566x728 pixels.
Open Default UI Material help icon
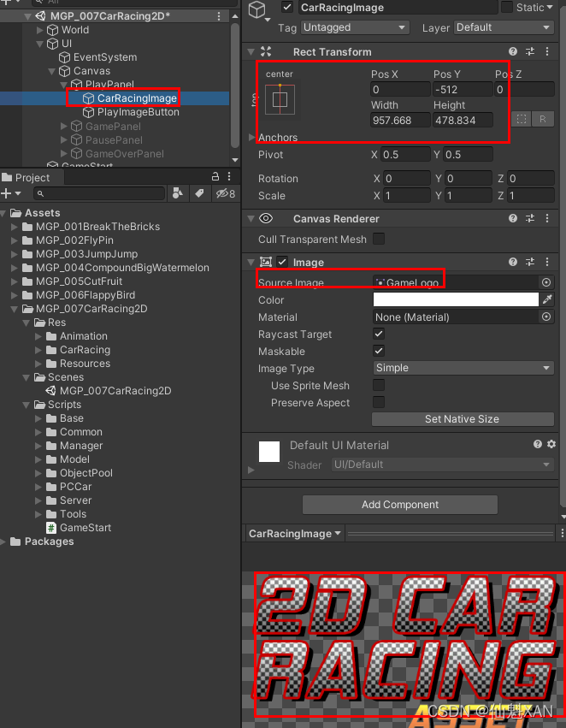[x=538, y=444]
